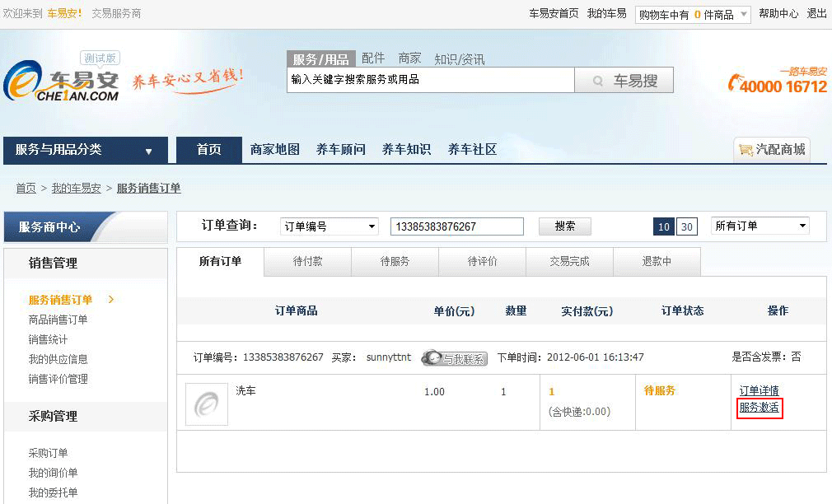Viewport: 832px width, 504px height.
Task: Open the 购物车 cart dropdown arrow
Action: click(x=744, y=14)
